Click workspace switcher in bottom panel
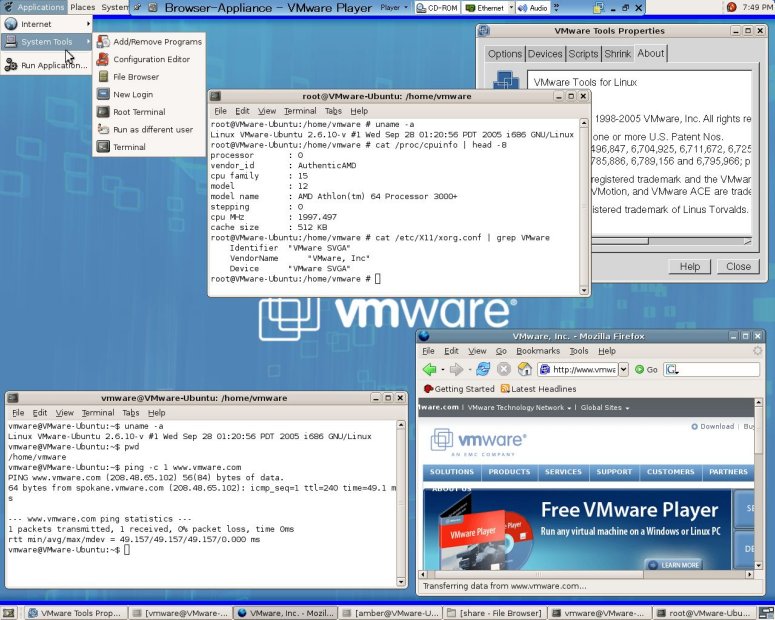The height and width of the screenshot is (620, 775). 767,613
